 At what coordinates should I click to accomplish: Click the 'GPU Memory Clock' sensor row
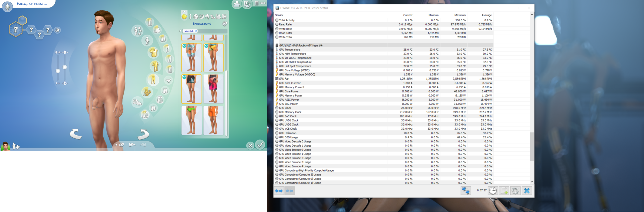[x=384, y=112]
